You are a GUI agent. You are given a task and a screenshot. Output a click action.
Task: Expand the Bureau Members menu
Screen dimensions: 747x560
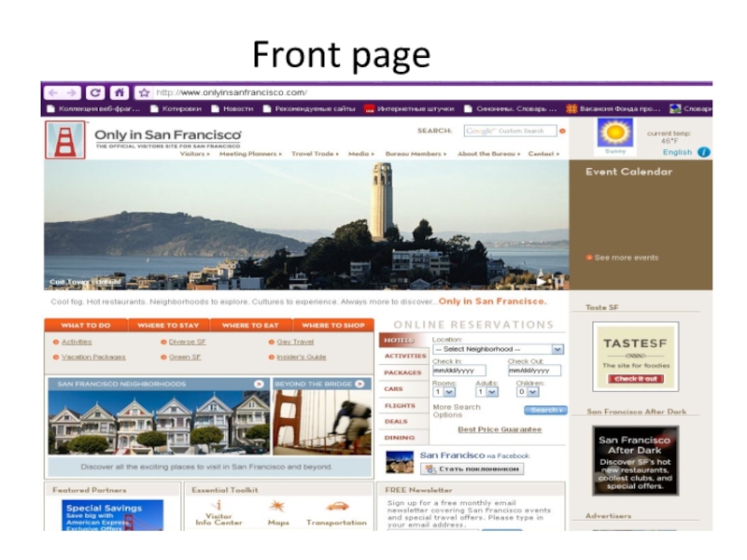(x=416, y=154)
